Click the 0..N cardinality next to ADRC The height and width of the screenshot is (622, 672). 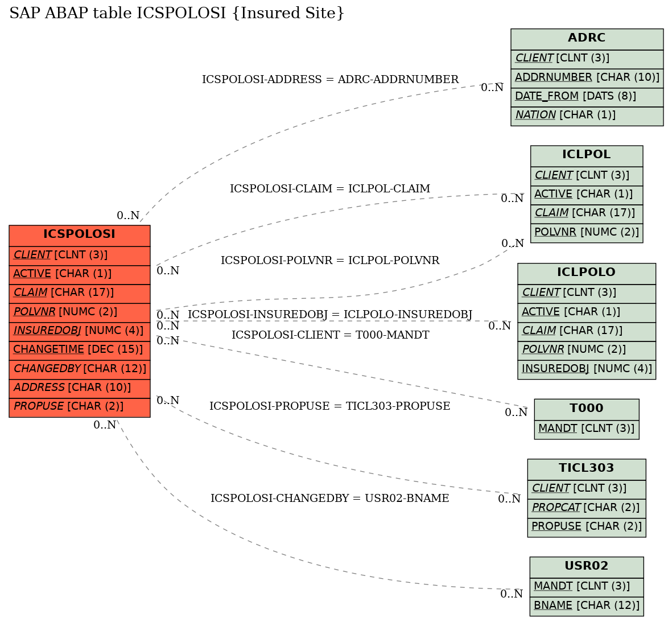pyautogui.click(x=492, y=88)
